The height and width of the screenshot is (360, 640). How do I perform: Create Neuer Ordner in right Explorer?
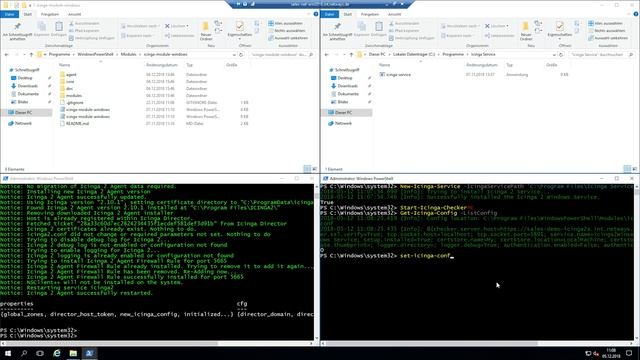point(526,31)
